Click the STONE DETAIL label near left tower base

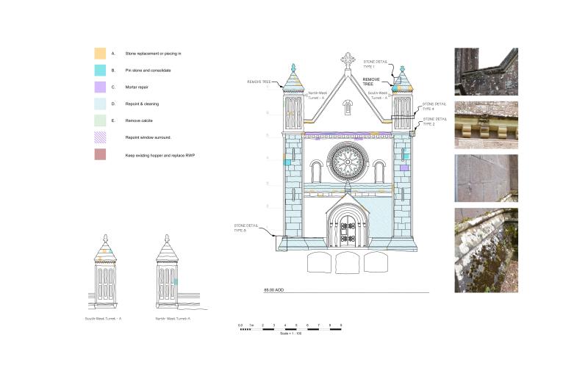point(246,228)
